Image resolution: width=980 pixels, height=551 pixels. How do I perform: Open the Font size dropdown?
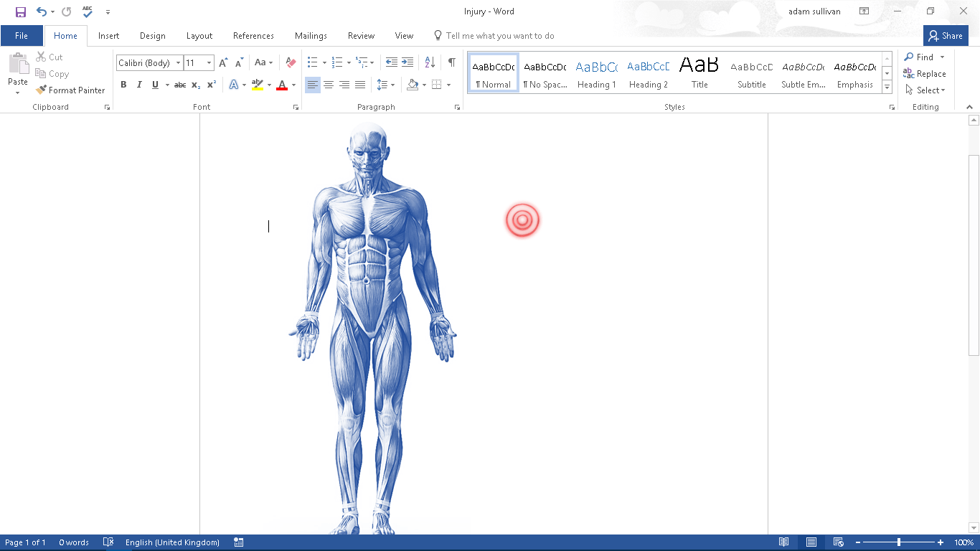(x=208, y=62)
